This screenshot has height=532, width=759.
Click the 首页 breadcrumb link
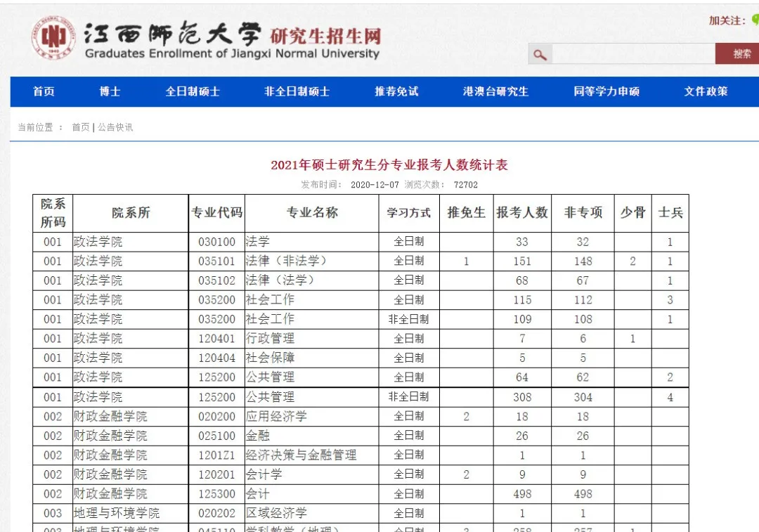79,127
